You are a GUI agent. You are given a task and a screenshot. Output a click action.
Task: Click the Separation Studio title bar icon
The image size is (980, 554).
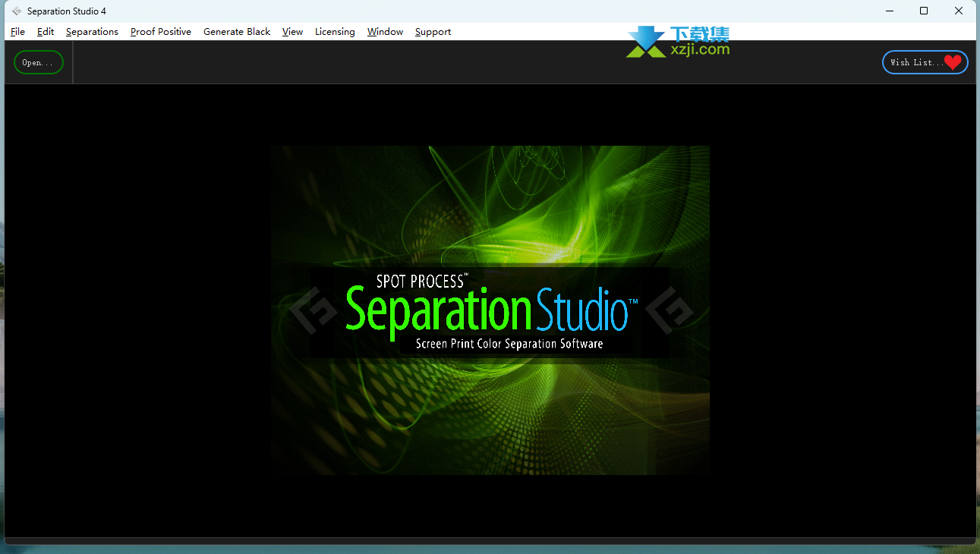pos(17,11)
